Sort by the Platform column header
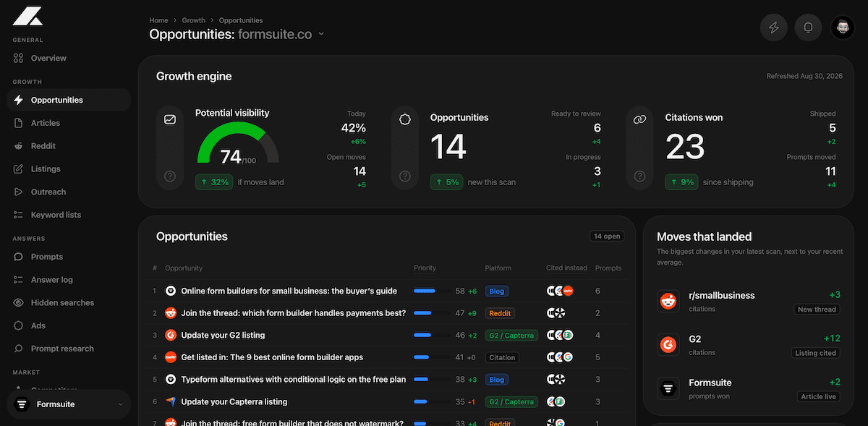The image size is (868, 426). click(x=498, y=268)
